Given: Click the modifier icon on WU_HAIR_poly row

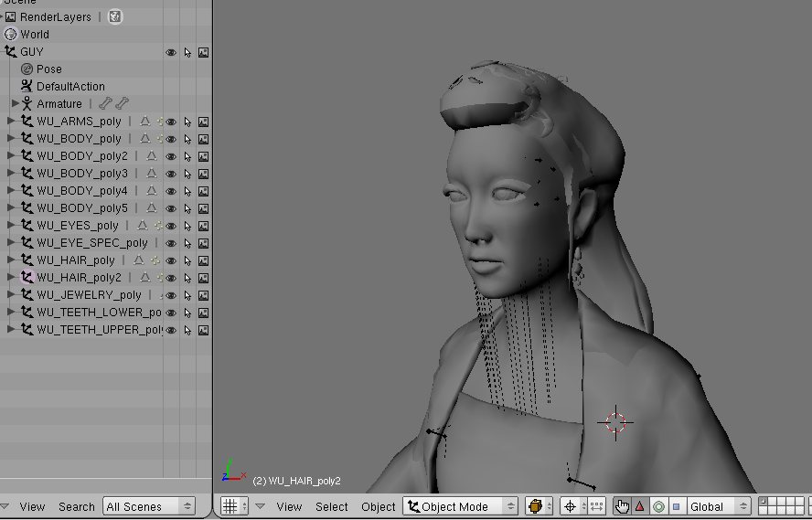Looking at the screenshot, I should click(155, 260).
